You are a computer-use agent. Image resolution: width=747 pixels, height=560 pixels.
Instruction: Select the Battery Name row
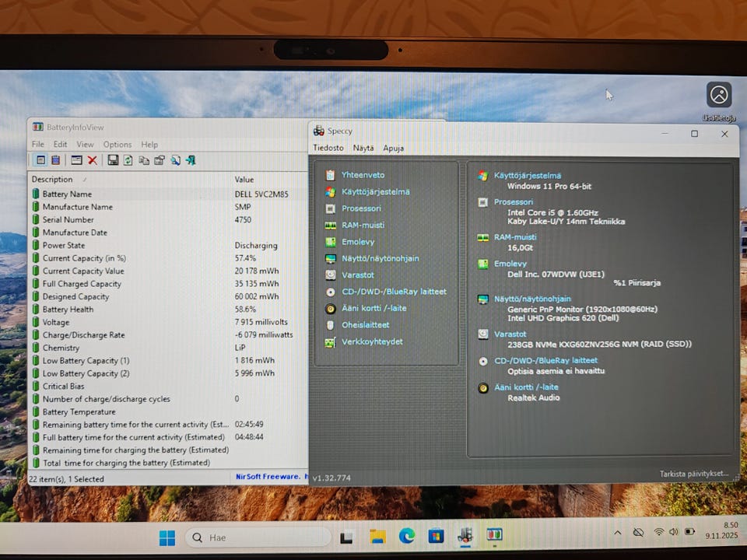tap(169, 194)
